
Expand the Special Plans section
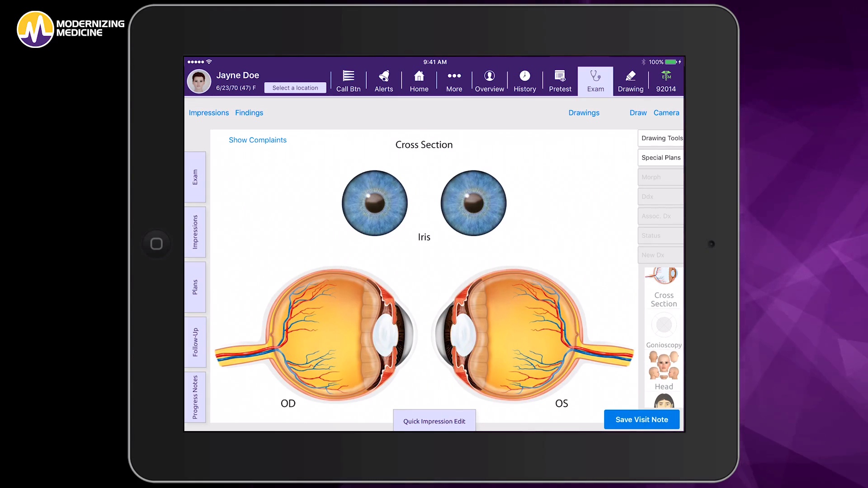coord(661,157)
